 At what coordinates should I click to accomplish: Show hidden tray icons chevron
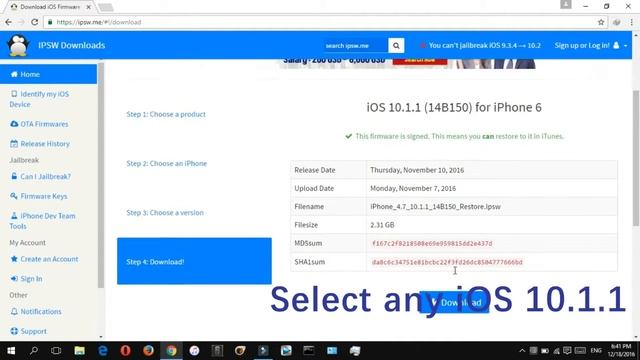(522, 351)
